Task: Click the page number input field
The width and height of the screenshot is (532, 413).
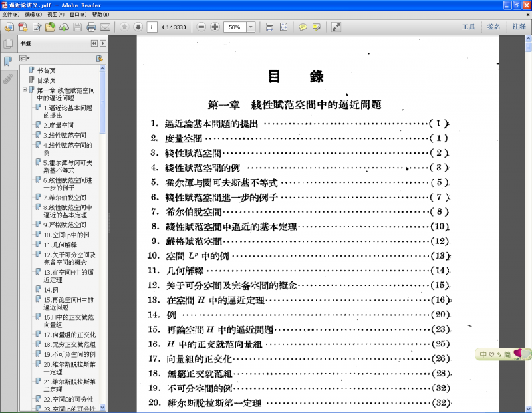Action: [x=152, y=27]
